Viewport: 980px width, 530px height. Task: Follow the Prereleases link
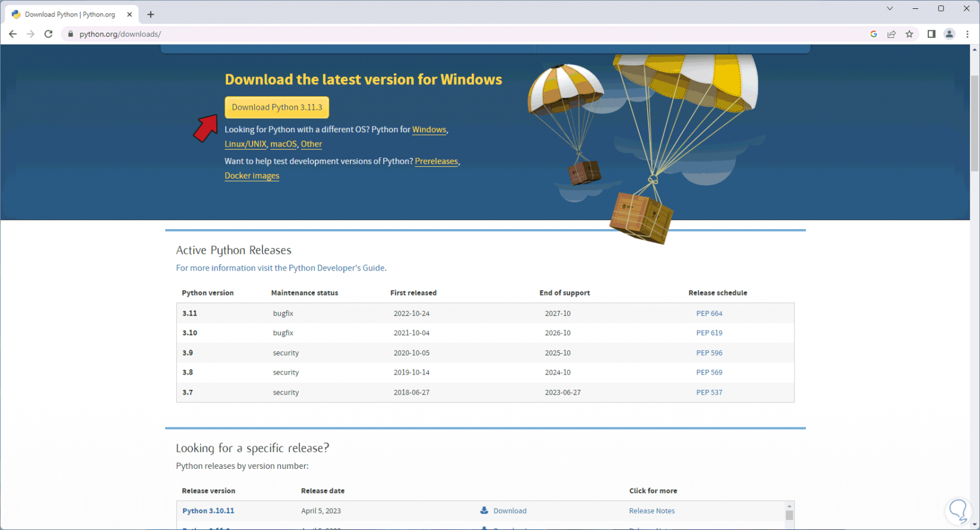[x=436, y=161]
